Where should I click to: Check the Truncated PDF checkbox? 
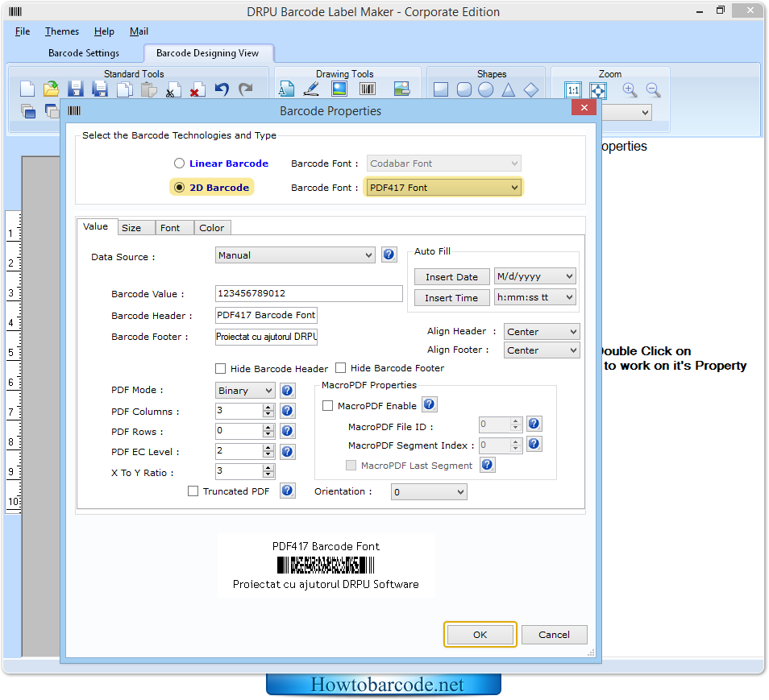pyautogui.click(x=193, y=491)
